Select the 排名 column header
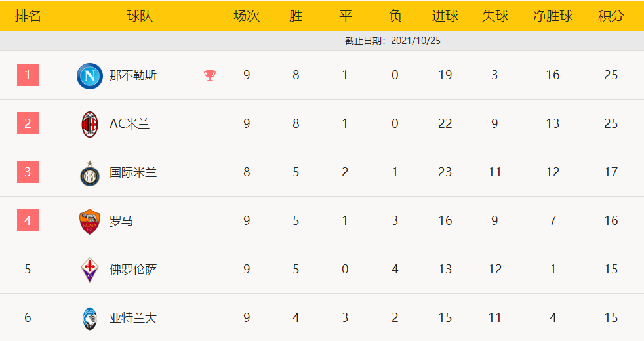 point(28,16)
